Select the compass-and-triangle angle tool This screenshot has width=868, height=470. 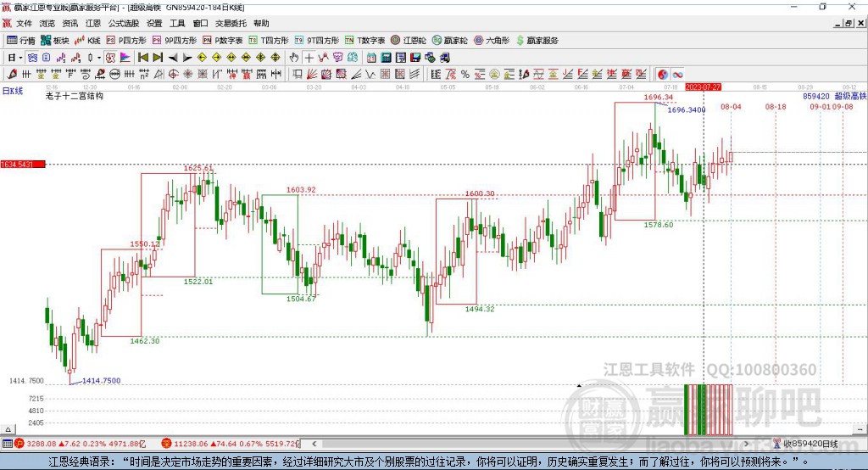coord(159,75)
